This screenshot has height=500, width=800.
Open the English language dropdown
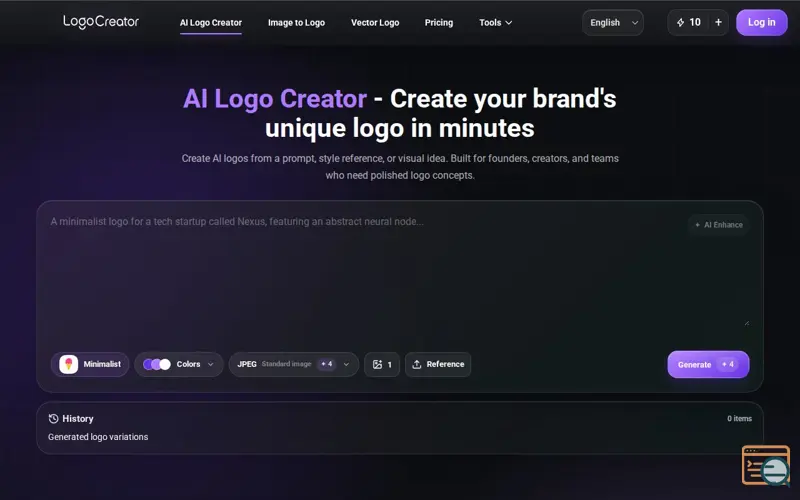click(x=613, y=22)
